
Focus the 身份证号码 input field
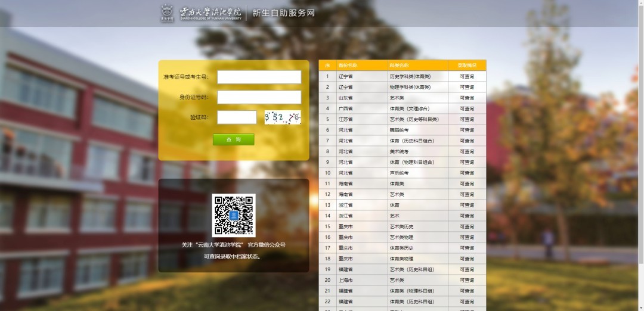259,97
